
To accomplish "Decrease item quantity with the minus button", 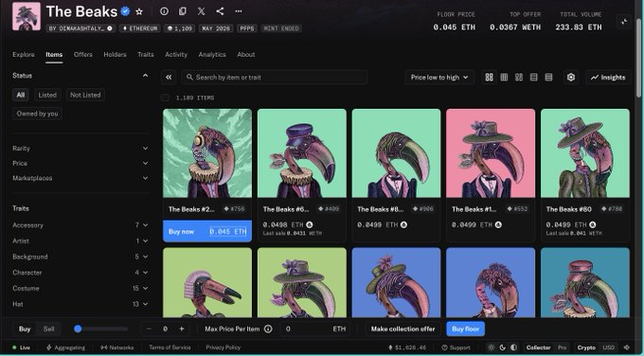I will click(x=149, y=329).
